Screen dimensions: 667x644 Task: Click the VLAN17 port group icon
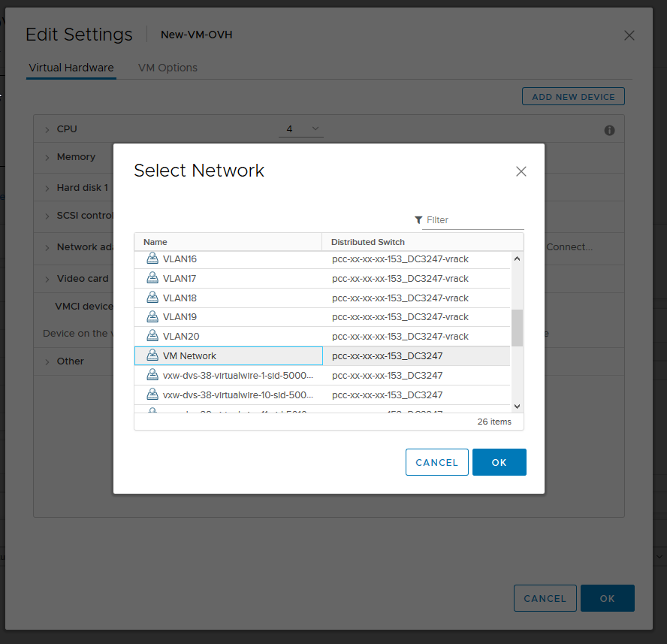[x=152, y=278]
